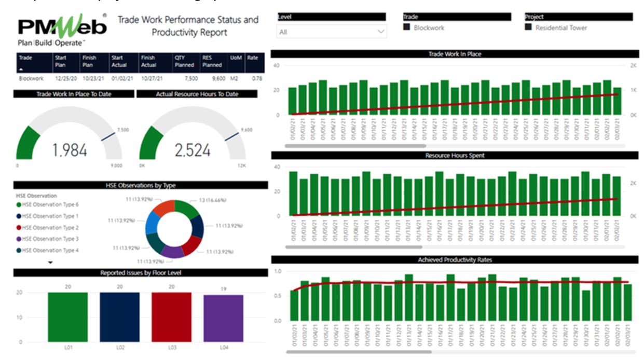Select the green L01 bar in Reported Issues

point(68,317)
